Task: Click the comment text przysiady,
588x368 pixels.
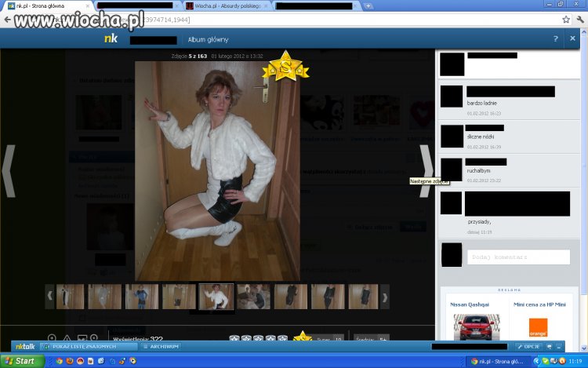Action: tap(479, 222)
